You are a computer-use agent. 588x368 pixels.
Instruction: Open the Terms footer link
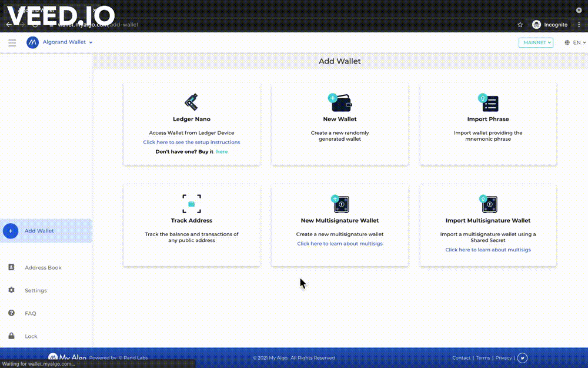pyautogui.click(x=483, y=358)
